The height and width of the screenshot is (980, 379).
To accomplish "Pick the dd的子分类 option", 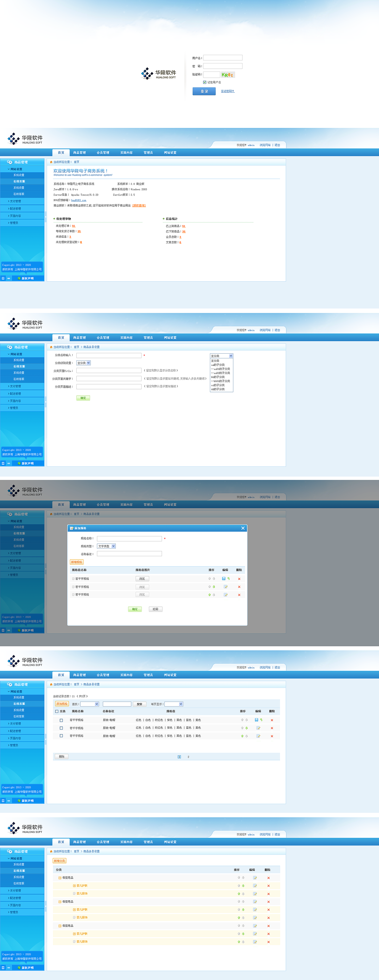I will [x=218, y=389].
